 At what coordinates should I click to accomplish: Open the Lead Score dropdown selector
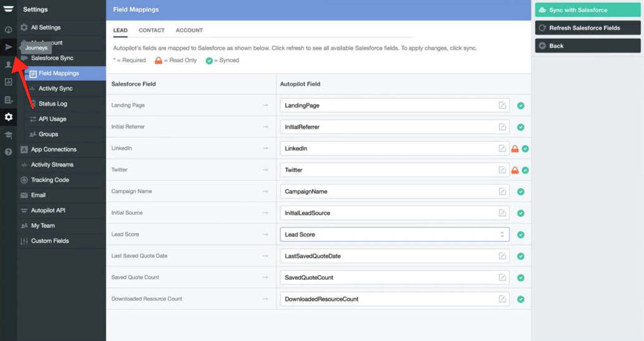tap(394, 235)
